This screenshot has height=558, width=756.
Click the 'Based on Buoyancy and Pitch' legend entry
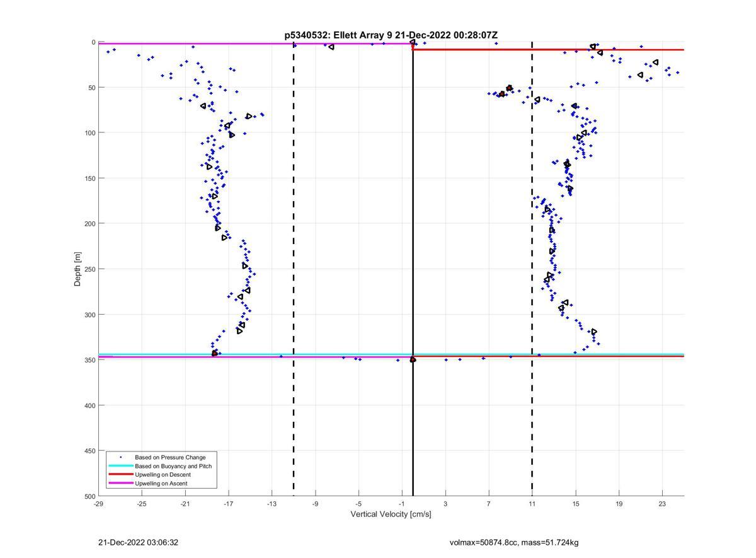coord(173,466)
